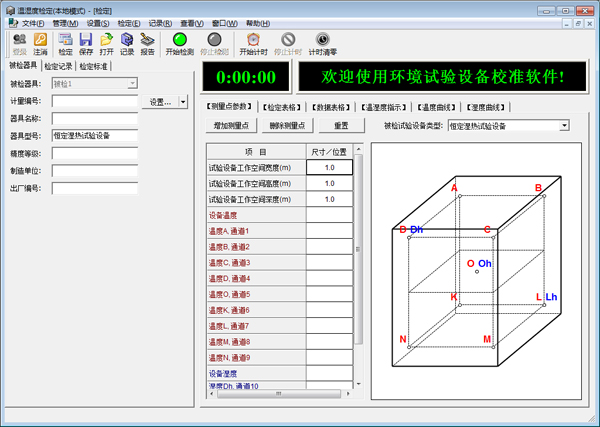Click the parameter table vertical scrollbar
Image resolution: width=600 pixels, height=427 pixels.
click(359, 260)
